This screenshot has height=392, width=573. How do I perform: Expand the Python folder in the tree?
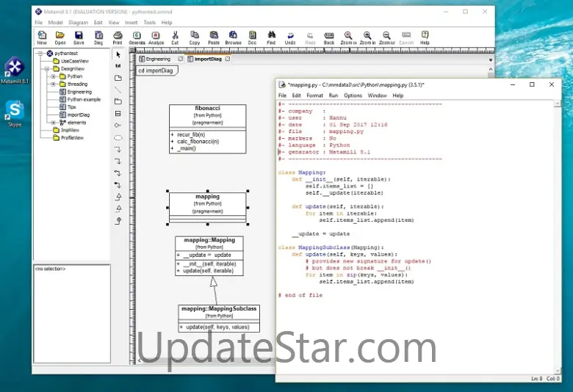[53, 76]
